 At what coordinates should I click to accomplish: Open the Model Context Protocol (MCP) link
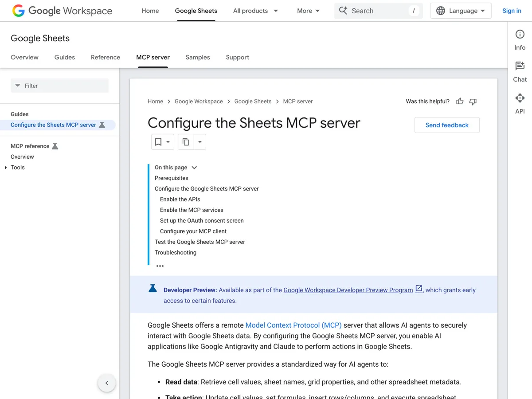[x=293, y=325]
